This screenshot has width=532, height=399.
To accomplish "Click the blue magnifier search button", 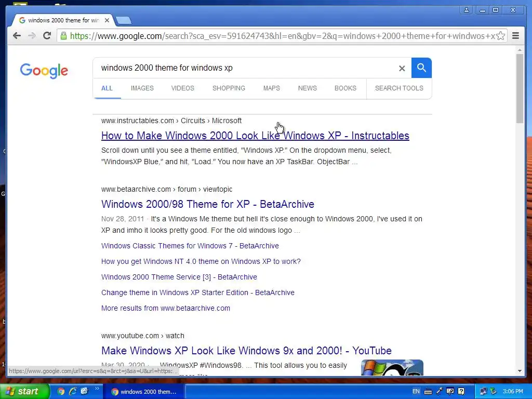I will click(421, 68).
